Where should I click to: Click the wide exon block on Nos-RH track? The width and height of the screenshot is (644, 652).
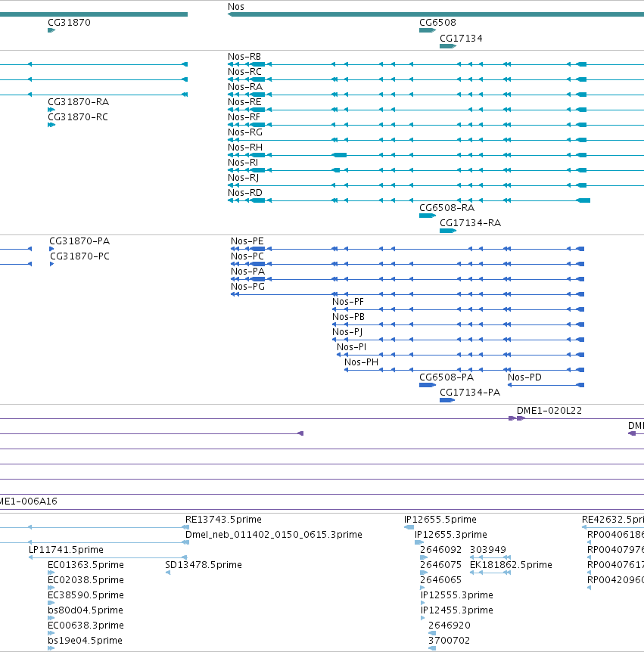(x=340, y=155)
